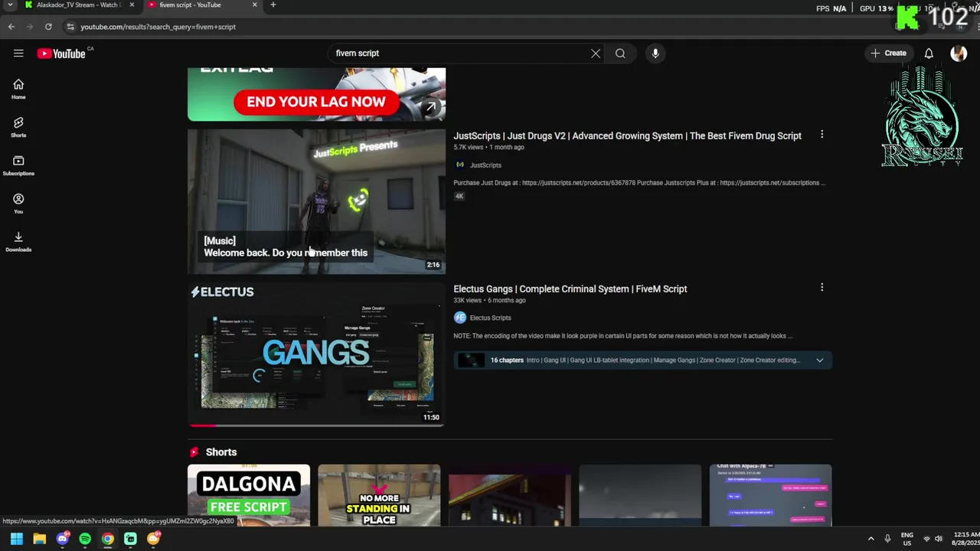Image resolution: width=980 pixels, height=551 pixels.
Task: Open the account avatar menu
Action: [959, 54]
